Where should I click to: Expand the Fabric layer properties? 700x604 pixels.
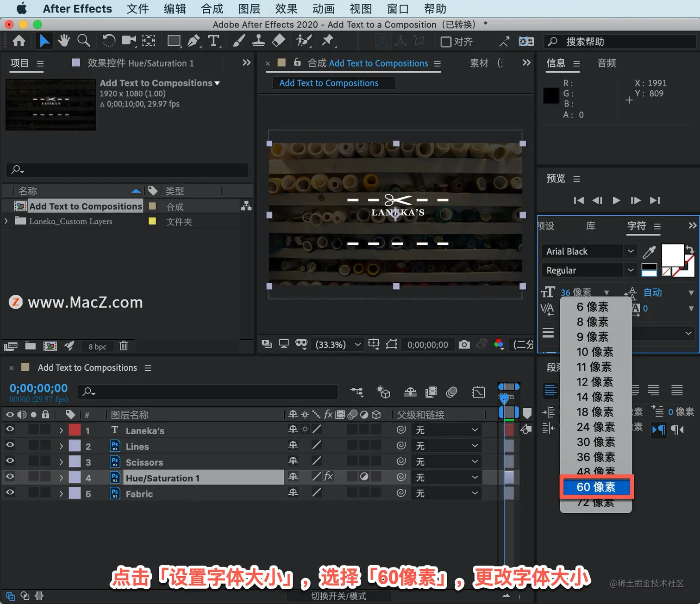(x=61, y=493)
